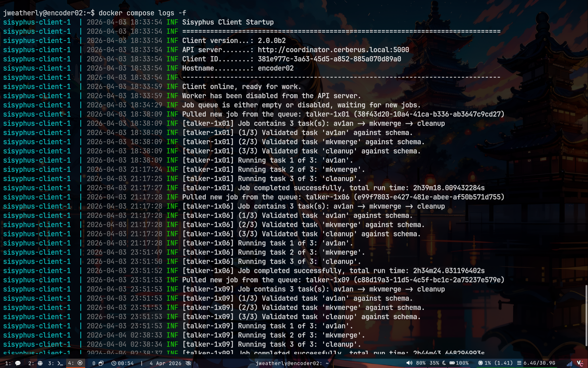
Task: Open the coordinator.cerberus.local:5000 URL
Action: pyautogui.click(x=333, y=50)
